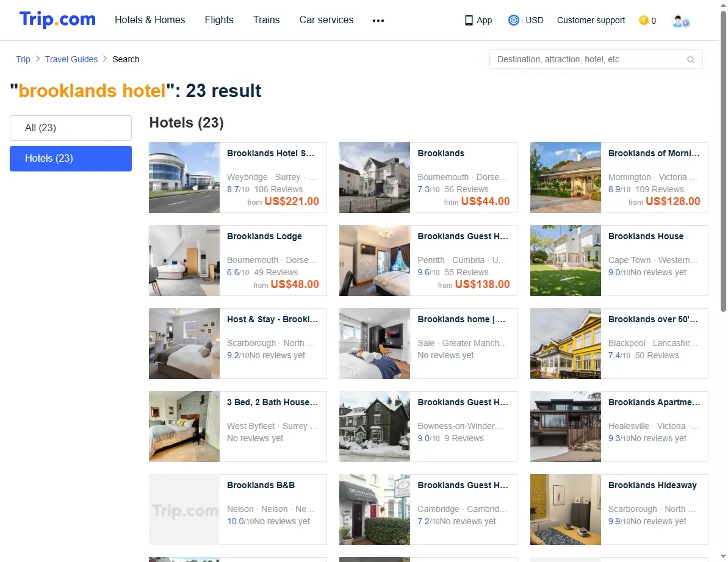The image size is (728, 562).
Task: Click the Trip.com logo
Action: pos(57,20)
